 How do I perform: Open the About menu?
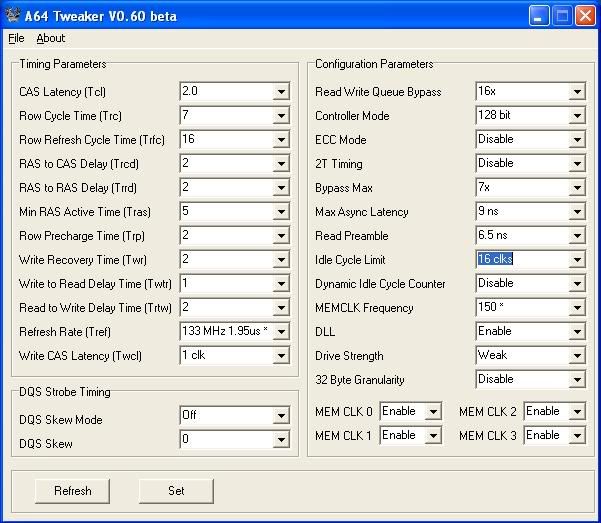pyautogui.click(x=51, y=38)
